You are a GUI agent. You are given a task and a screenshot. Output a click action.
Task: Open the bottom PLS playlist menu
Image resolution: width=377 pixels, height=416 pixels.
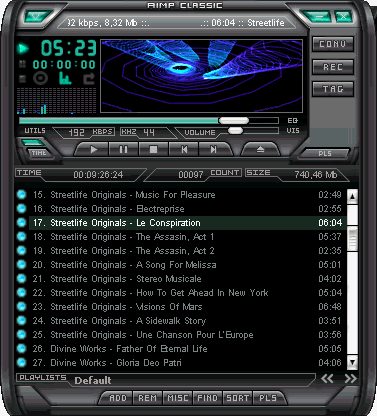point(268,398)
